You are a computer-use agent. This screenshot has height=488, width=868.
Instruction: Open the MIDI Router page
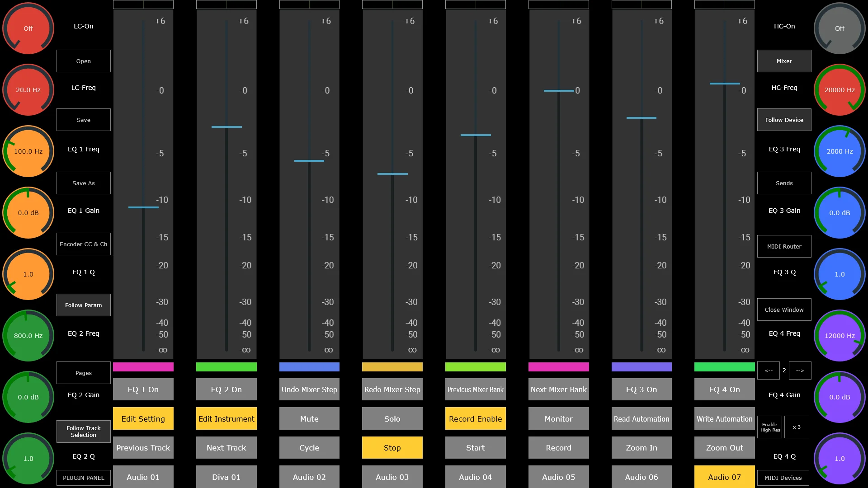(784, 246)
